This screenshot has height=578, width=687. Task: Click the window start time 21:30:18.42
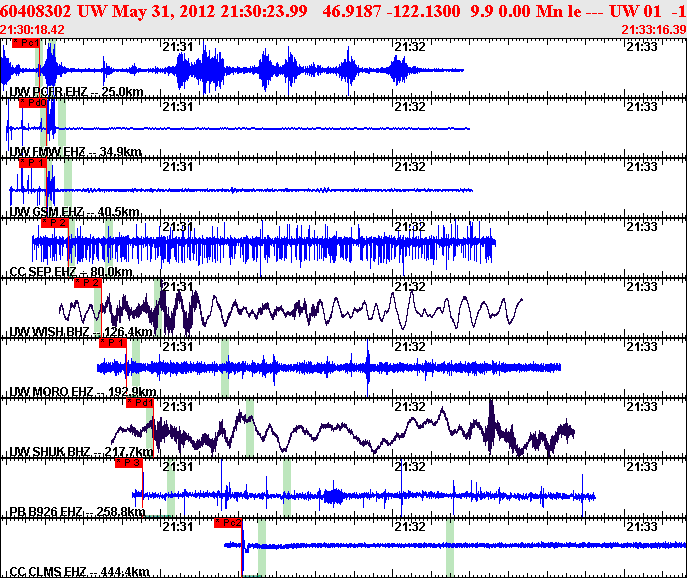tap(32, 30)
